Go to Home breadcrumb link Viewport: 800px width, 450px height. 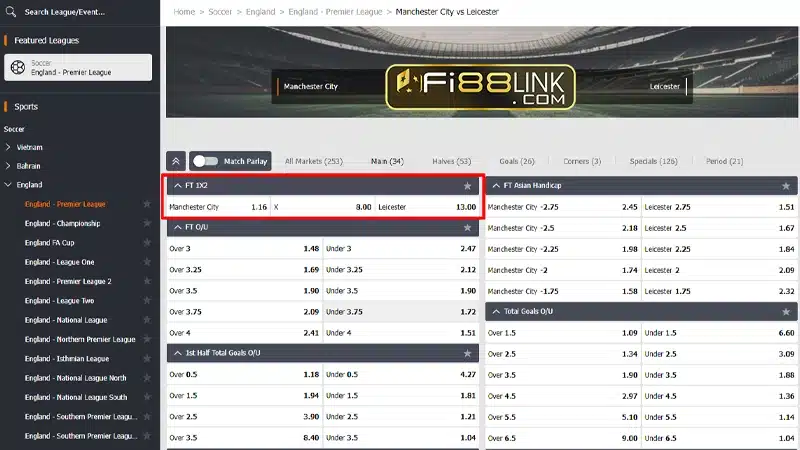pyautogui.click(x=184, y=12)
